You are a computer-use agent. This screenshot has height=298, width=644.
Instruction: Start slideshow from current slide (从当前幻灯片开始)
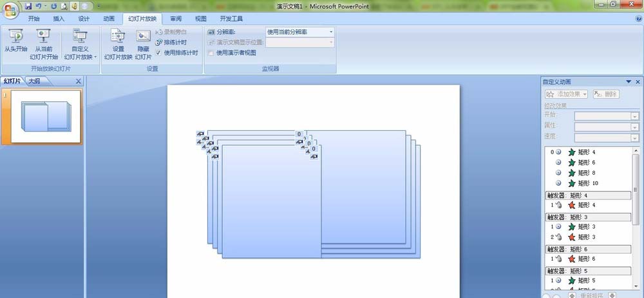click(x=44, y=45)
